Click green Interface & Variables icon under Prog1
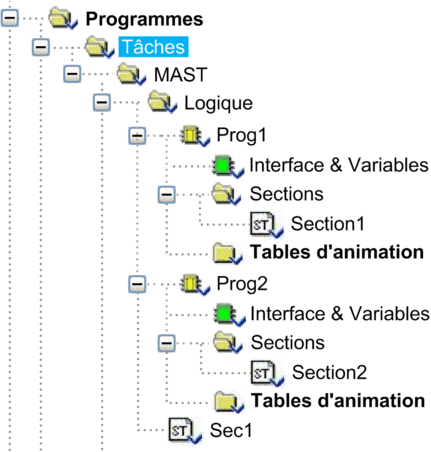 tap(228, 166)
